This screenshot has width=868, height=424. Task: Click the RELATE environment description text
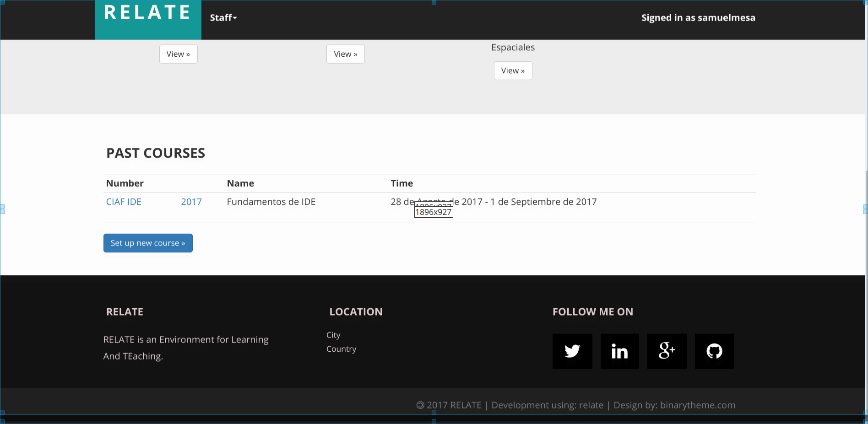coord(186,348)
